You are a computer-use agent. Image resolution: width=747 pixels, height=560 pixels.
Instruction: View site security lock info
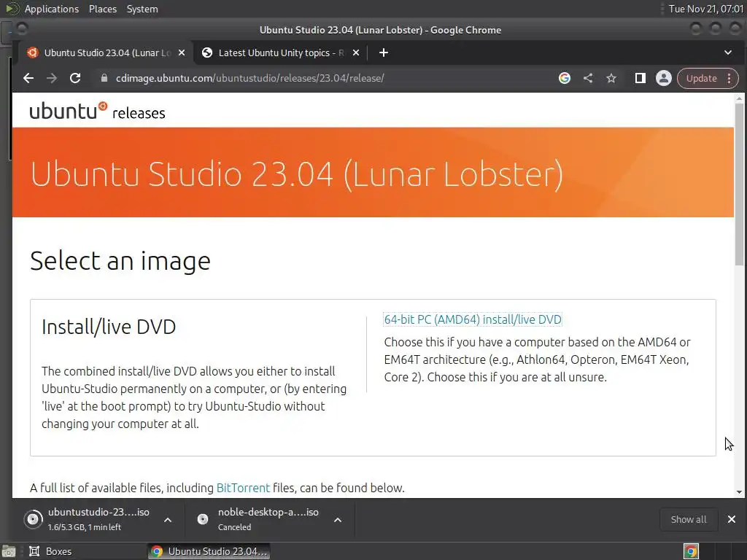[104, 78]
